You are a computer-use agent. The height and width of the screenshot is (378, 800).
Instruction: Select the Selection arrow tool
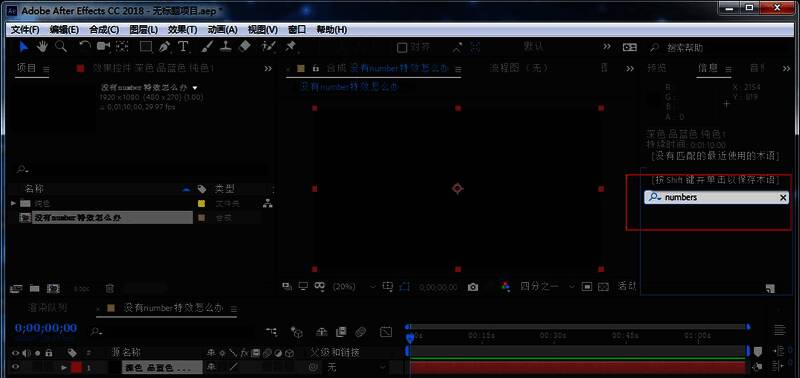click(23, 47)
